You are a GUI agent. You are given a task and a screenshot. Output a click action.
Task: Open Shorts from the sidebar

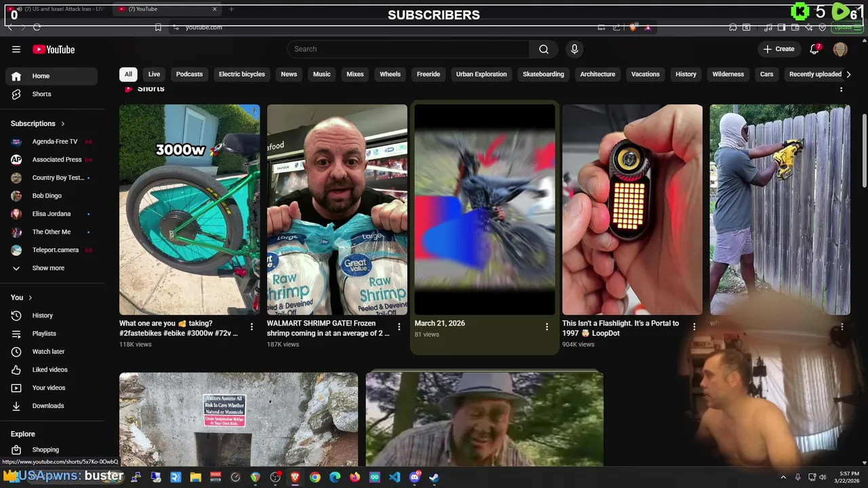[x=52, y=94]
